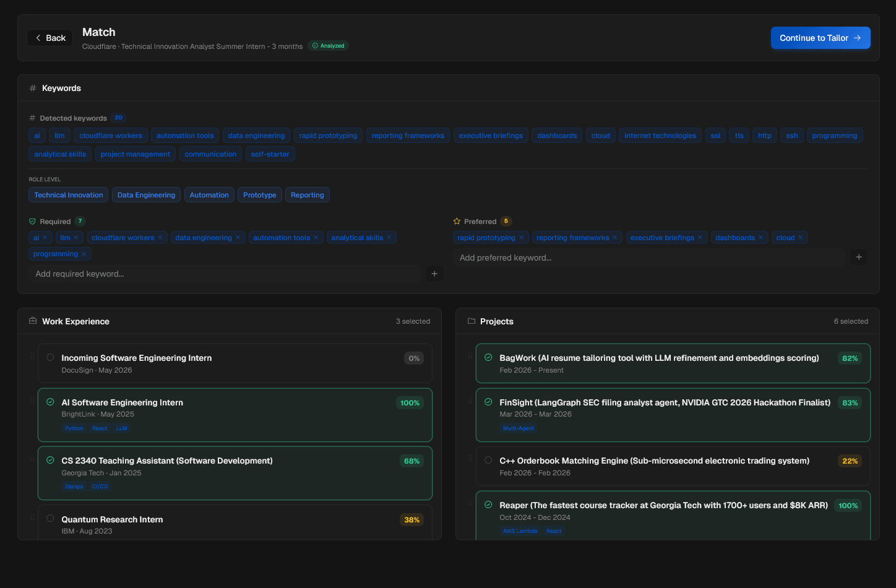
Task: Click plus icon to add preferred keyword
Action: pos(859,257)
